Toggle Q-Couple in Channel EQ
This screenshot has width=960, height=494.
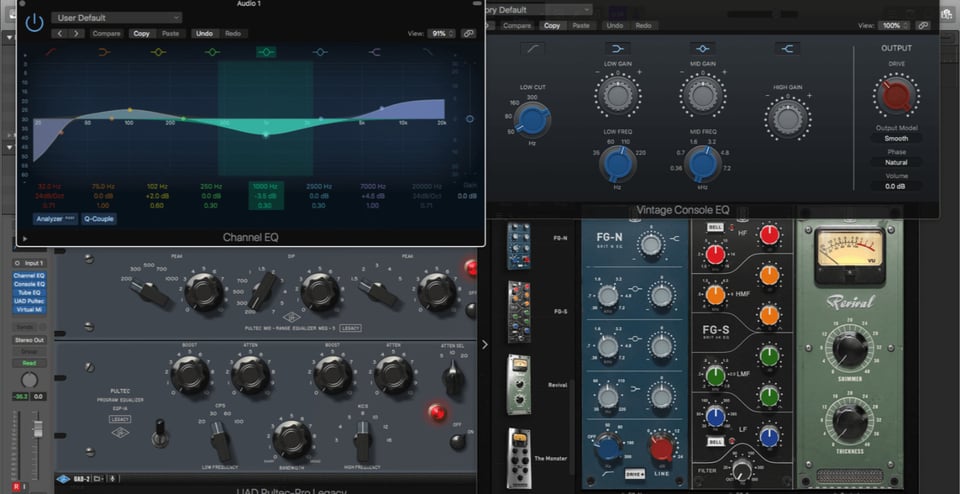[x=99, y=218]
